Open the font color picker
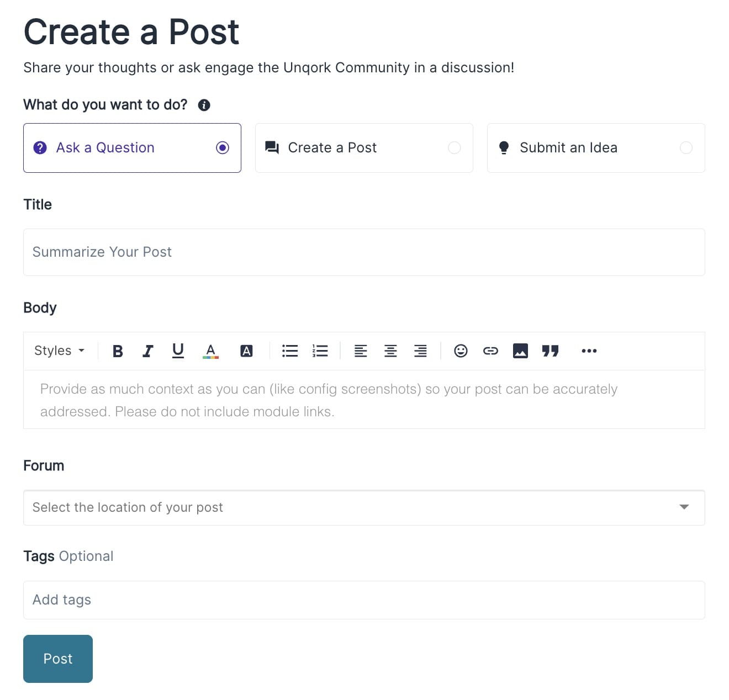This screenshot has width=729, height=700. pos(210,351)
